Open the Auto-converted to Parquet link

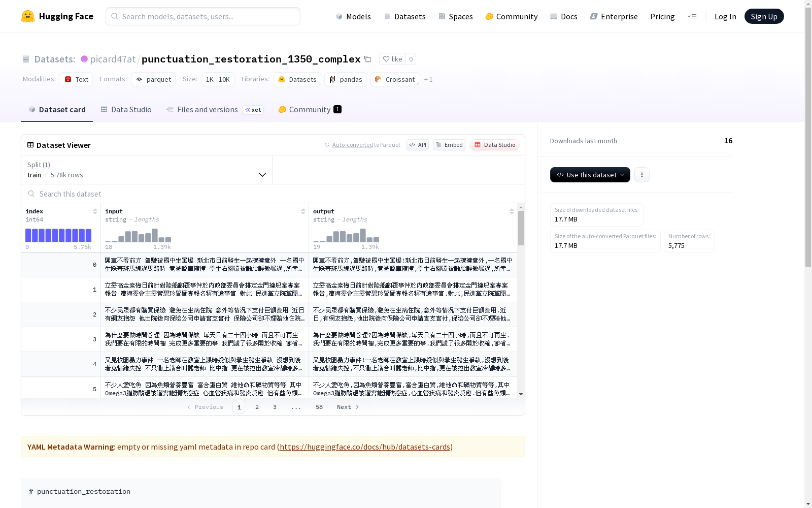363,145
